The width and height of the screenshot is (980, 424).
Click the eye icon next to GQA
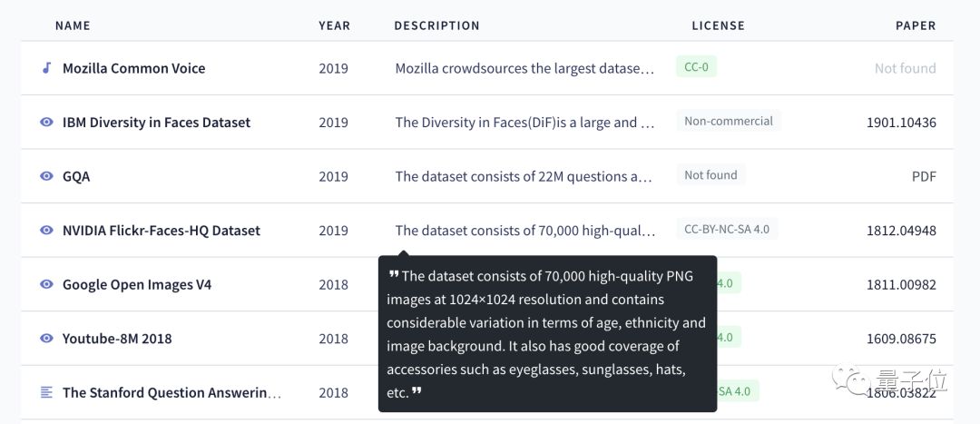pos(46,176)
